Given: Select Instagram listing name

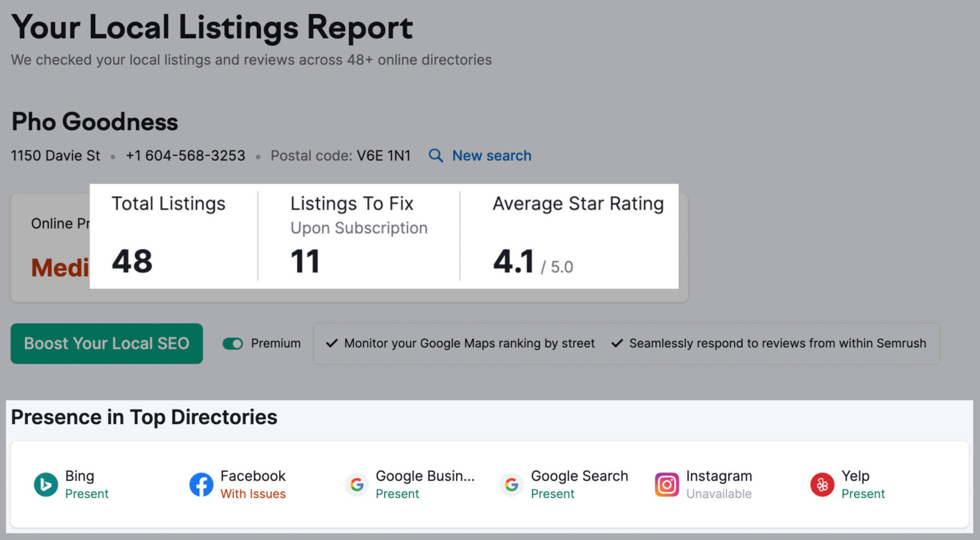Looking at the screenshot, I should [719, 476].
